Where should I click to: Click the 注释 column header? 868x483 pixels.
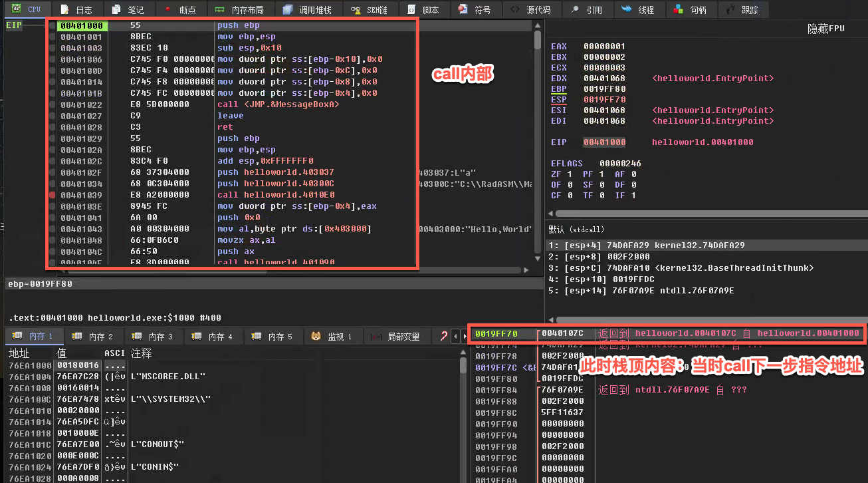click(141, 353)
